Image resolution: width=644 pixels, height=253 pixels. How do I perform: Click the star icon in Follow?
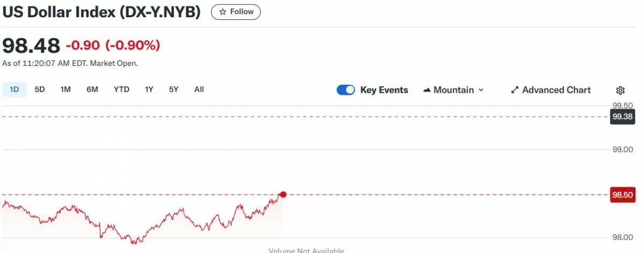pyautogui.click(x=223, y=12)
